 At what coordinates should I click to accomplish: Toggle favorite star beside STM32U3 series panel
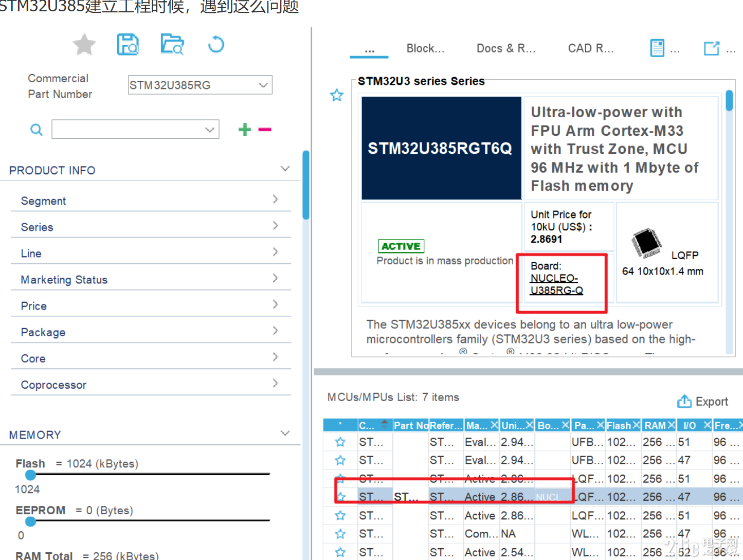point(337,95)
